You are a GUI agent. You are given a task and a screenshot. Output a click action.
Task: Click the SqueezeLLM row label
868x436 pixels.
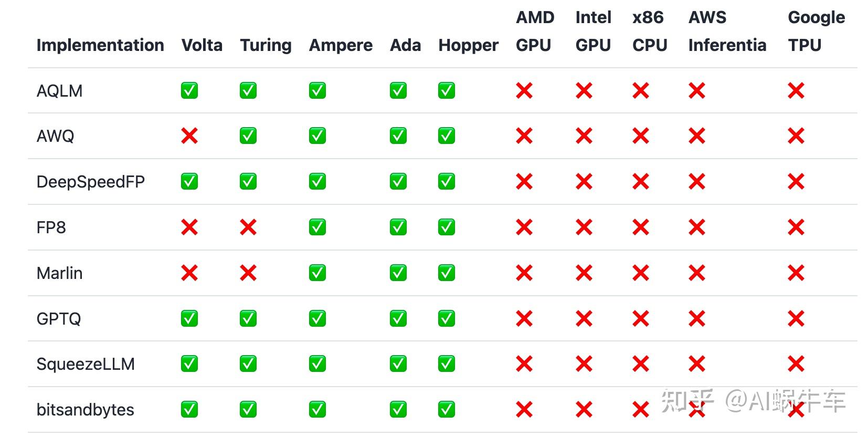86,364
